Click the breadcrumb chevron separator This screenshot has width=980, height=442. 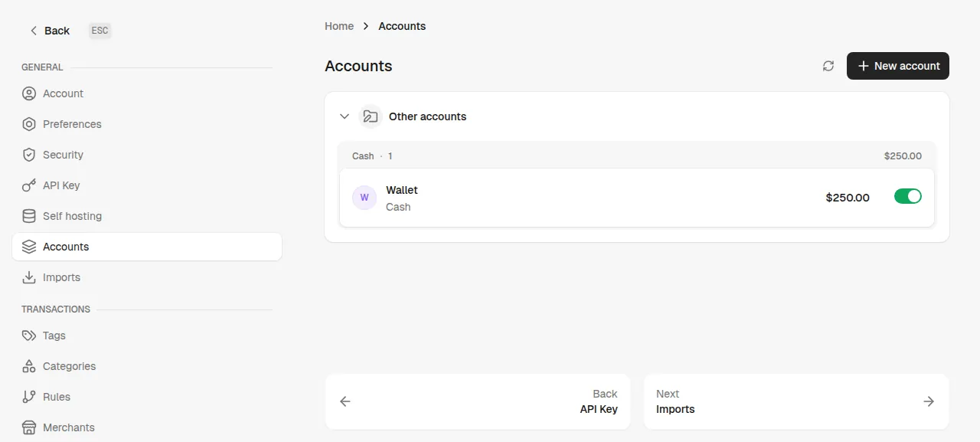pyautogui.click(x=366, y=26)
